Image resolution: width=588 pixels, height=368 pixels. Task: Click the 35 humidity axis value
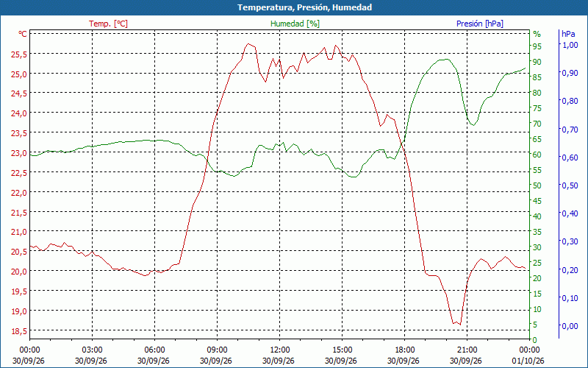point(537,232)
